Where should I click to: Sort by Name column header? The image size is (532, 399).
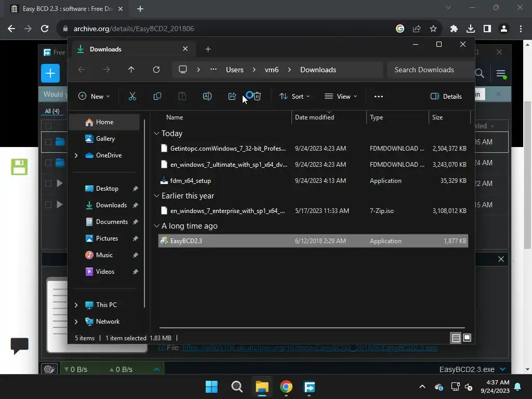coord(224,117)
